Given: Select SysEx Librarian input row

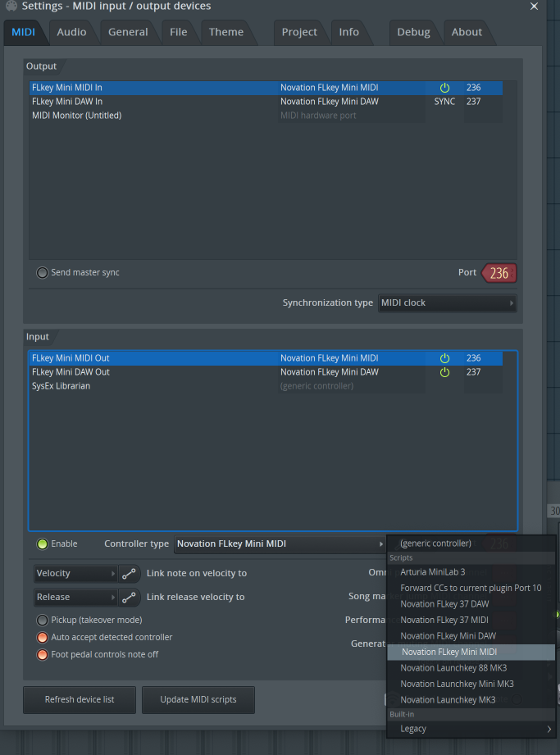Looking at the screenshot, I should 266,386.
